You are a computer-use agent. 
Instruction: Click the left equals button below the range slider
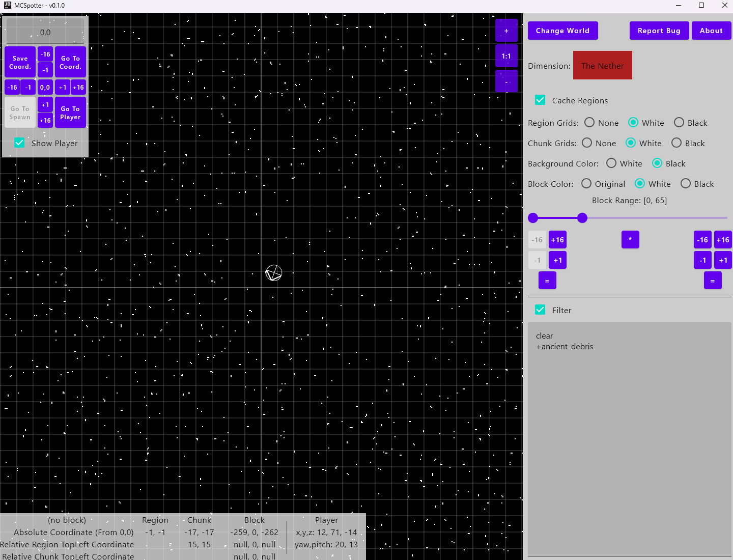(547, 281)
